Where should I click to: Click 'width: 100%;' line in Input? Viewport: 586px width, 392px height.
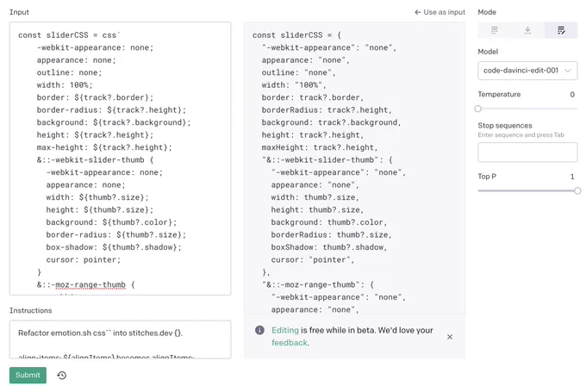pyautogui.click(x=65, y=84)
